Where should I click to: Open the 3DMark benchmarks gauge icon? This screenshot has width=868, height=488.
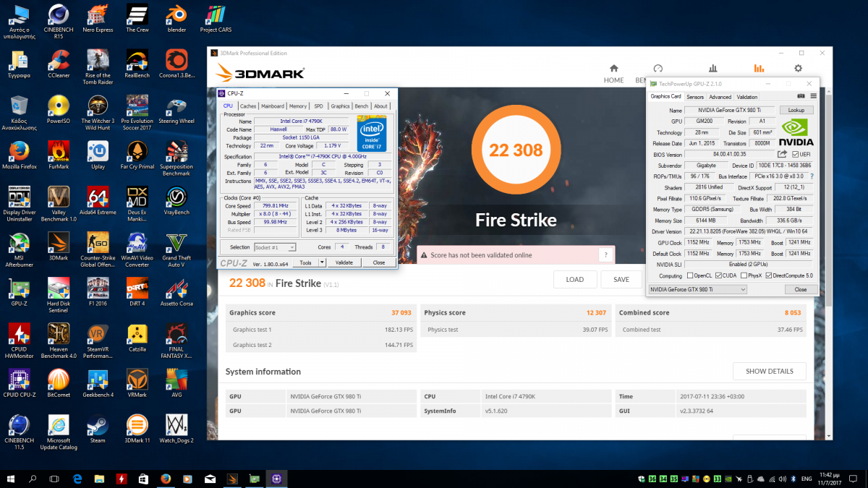[x=658, y=68]
